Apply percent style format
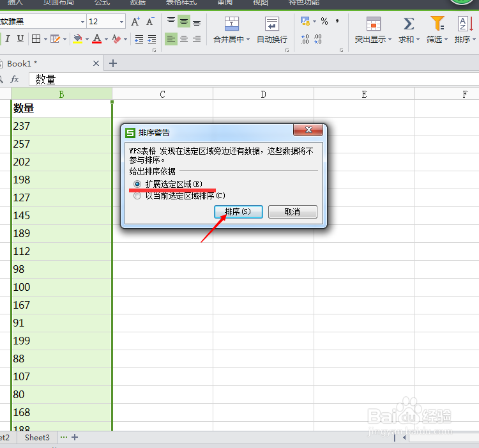The height and width of the screenshot is (448, 479). click(x=324, y=21)
